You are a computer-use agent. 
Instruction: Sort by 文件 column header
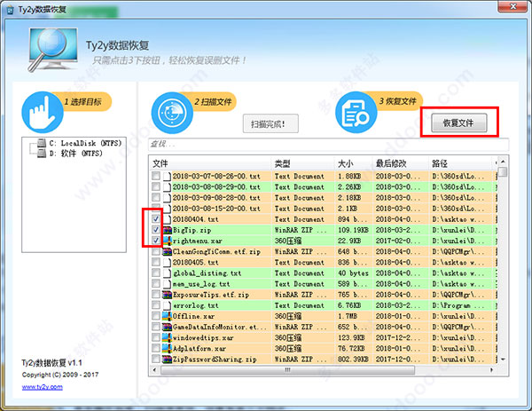(211, 163)
